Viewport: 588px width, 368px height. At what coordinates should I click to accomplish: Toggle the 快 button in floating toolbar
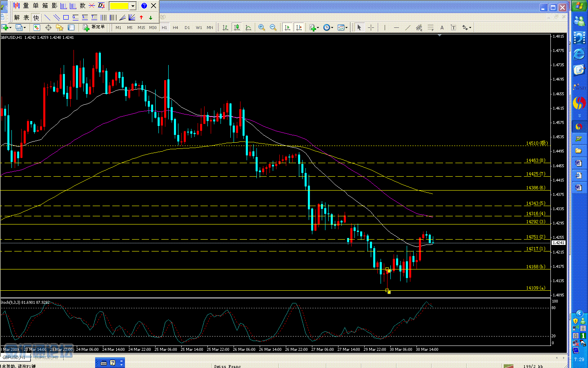(x=36, y=18)
